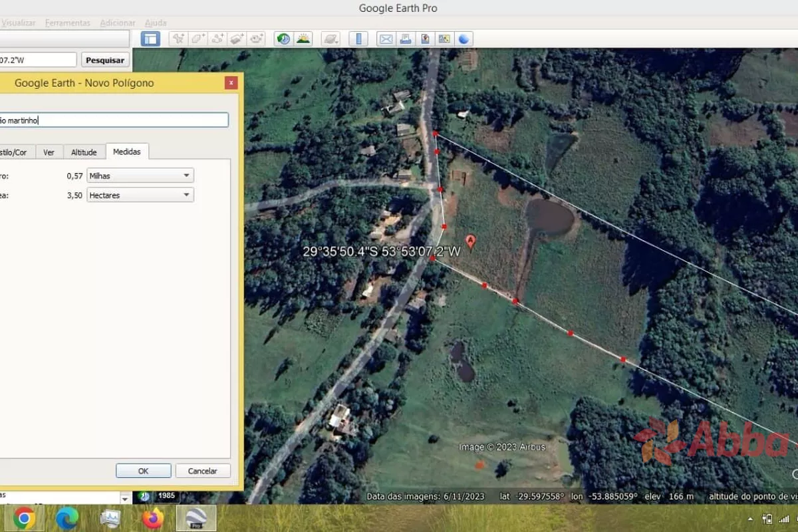The height and width of the screenshot is (532, 798).
Task: Click the Add Path icon
Action: coord(217,39)
